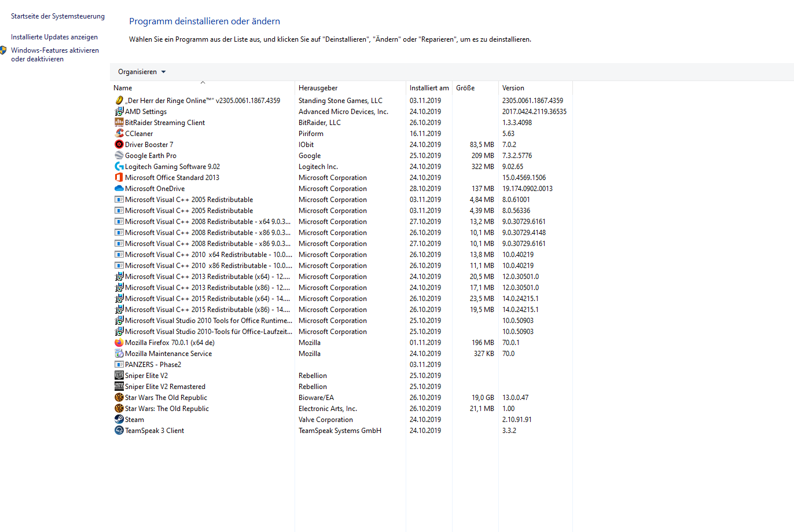The image size is (794, 532).
Task: Click the Microsoft Office Standard 2013 icon
Action: tap(119, 177)
